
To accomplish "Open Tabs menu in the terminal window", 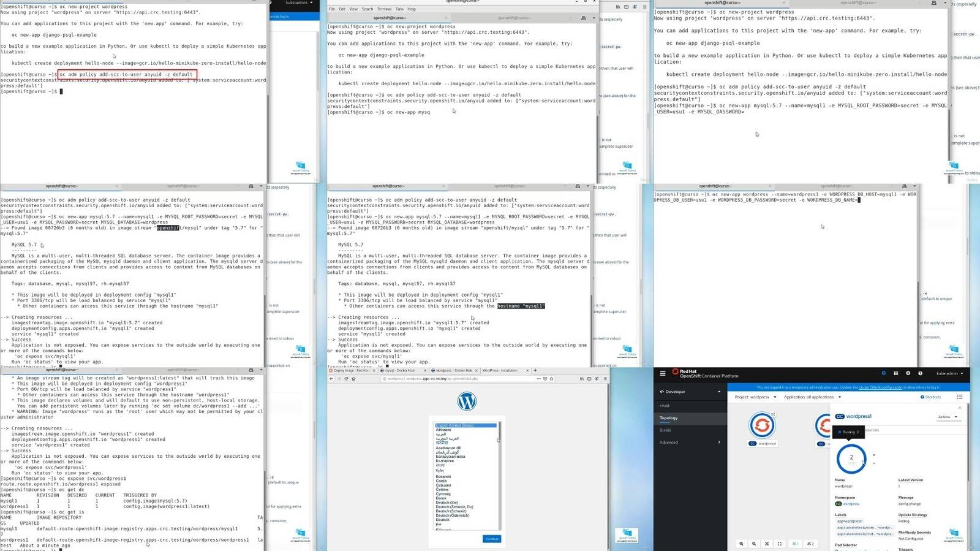I will (x=399, y=9).
